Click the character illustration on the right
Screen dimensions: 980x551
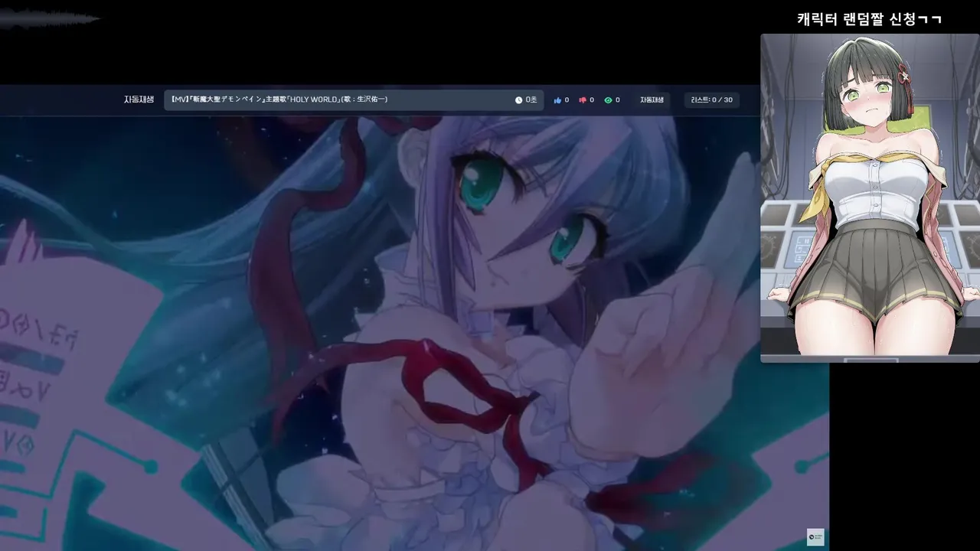point(870,198)
